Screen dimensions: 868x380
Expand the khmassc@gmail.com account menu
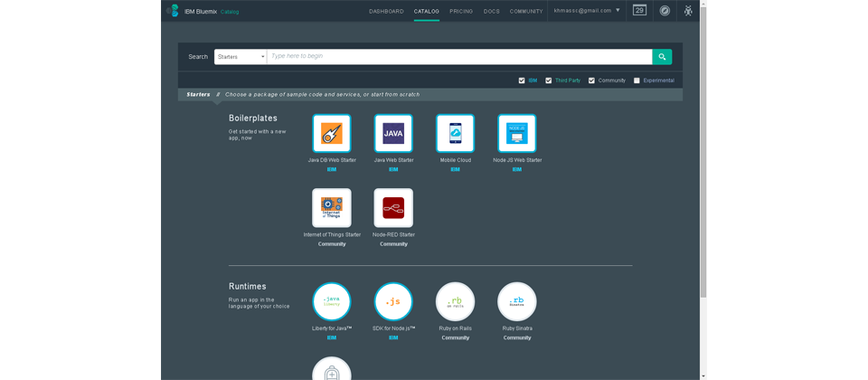click(x=587, y=11)
